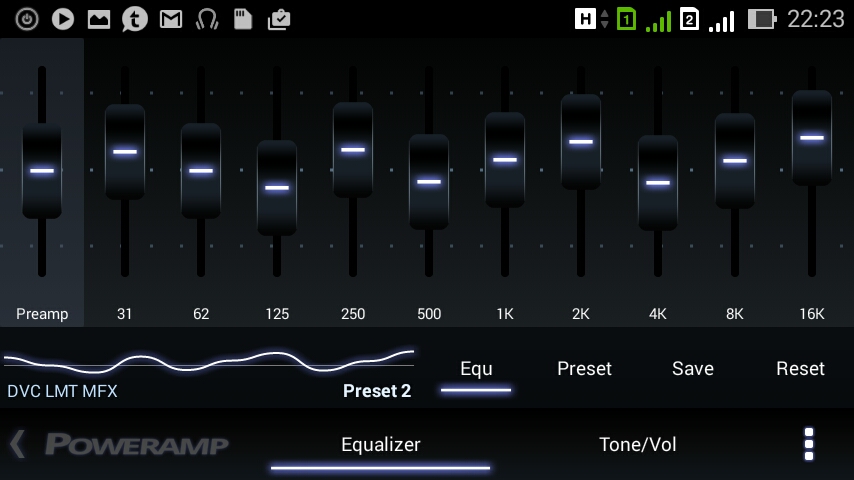Open the Tumblr notification icon
Screen dimensions: 854x480
point(135,20)
